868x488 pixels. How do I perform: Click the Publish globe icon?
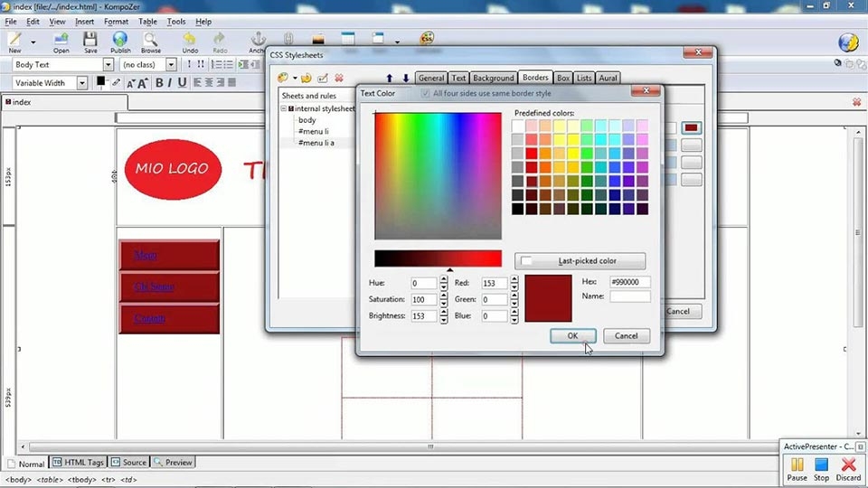(x=120, y=39)
